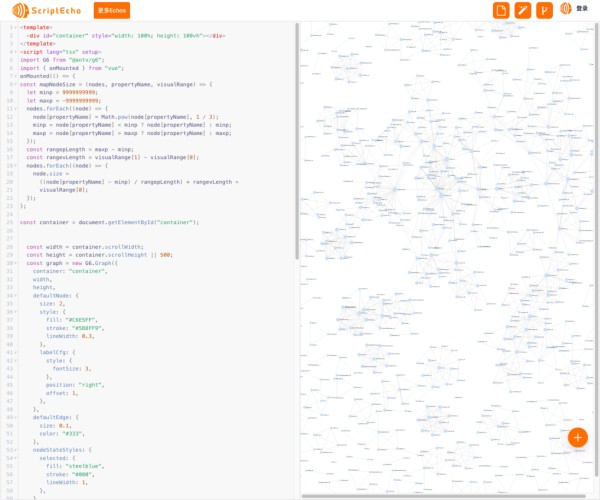Click the orange document page icon

coord(501,10)
